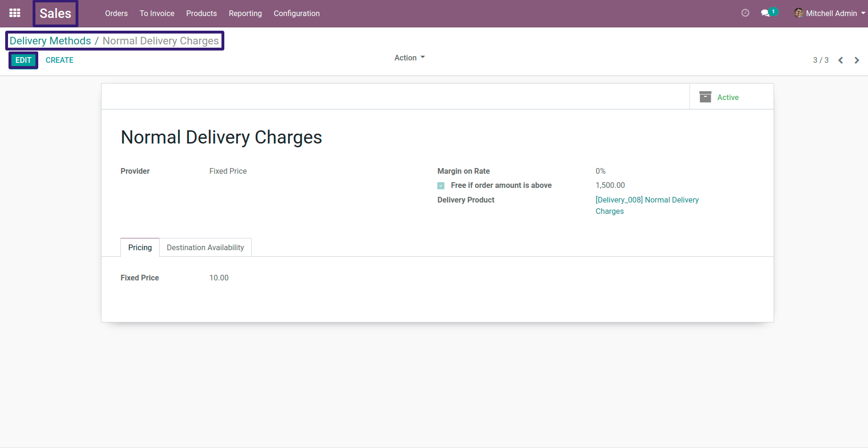Open the apps grid menu icon
Viewport: 868px width, 448px height.
(x=15, y=13)
